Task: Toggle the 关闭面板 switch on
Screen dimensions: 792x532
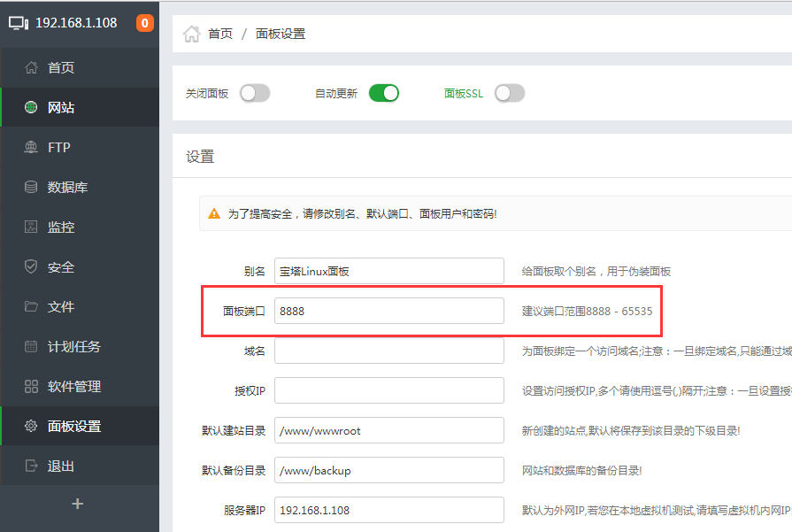Action: (255, 92)
